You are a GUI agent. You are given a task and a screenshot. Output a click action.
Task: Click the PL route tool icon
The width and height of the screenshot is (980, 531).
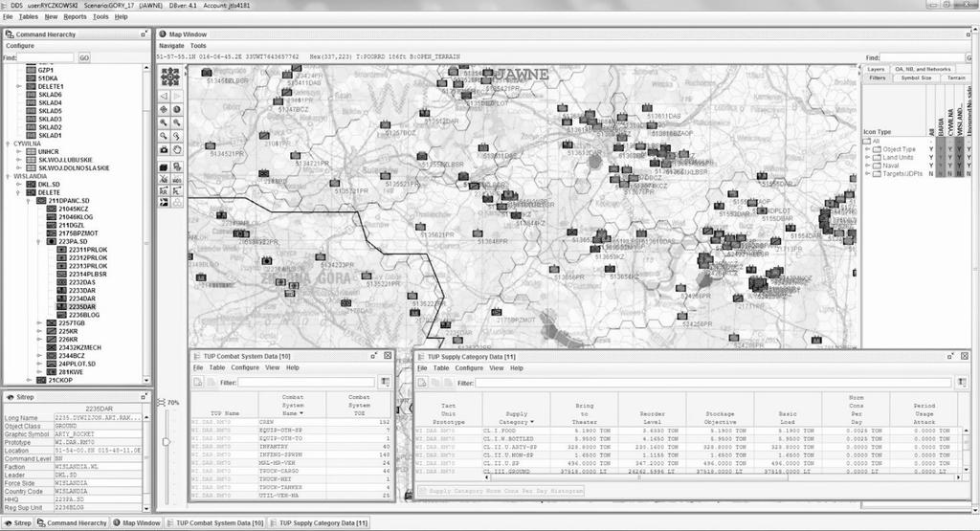point(177,190)
